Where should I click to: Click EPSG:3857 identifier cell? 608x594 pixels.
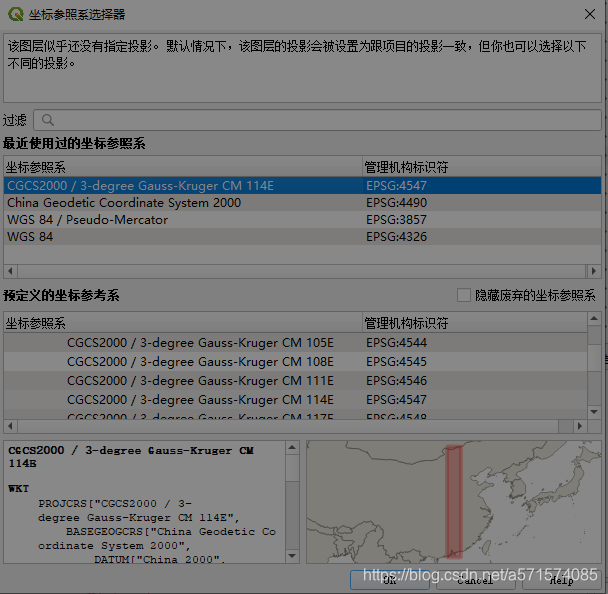point(396,220)
